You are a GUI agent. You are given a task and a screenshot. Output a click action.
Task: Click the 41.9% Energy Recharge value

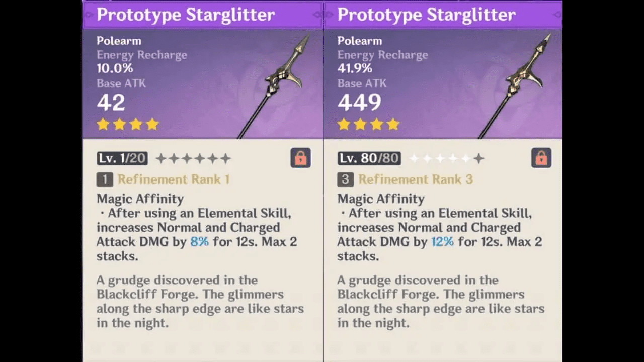click(355, 68)
